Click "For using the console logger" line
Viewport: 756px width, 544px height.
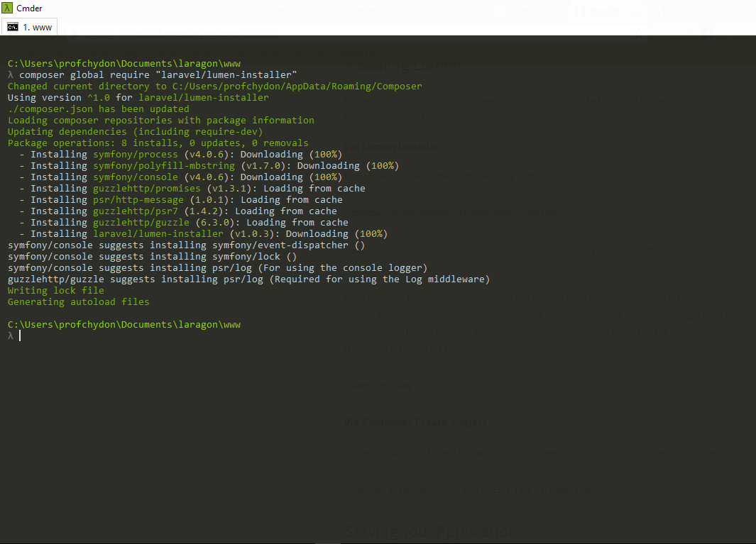click(x=217, y=267)
